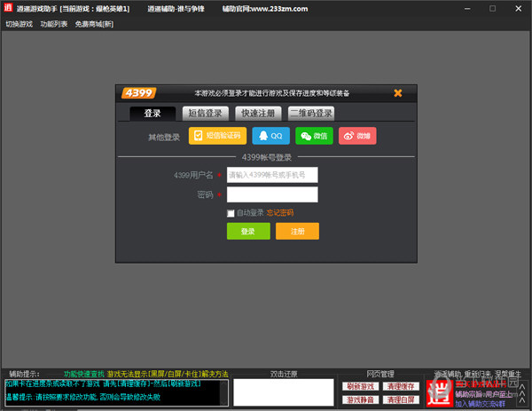This screenshot has height=411, width=532.
Task: Focus the 密码 password field
Action: 272,194
